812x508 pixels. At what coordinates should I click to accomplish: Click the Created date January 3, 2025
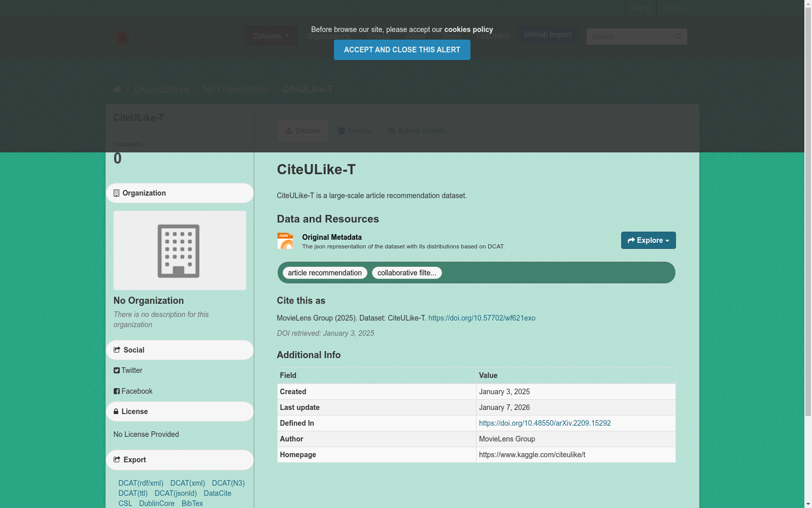click(504, 392)
